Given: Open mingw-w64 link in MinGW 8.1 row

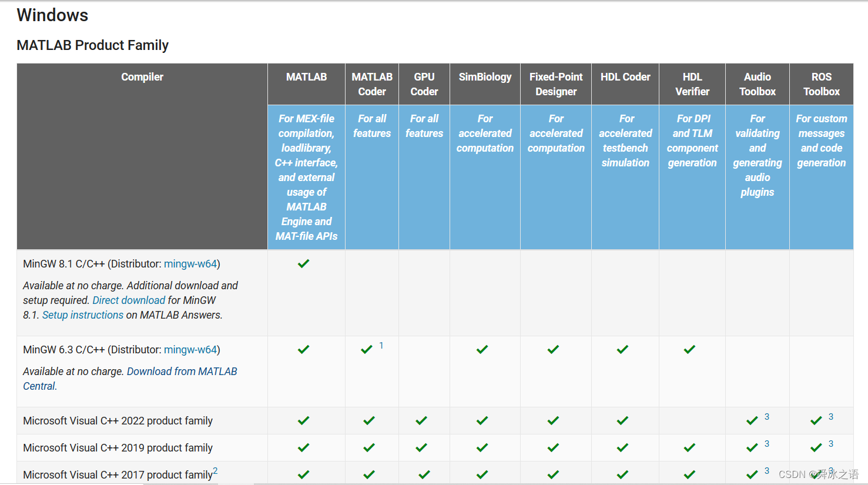Looking at the screenshot, I should tap(190, 264).
